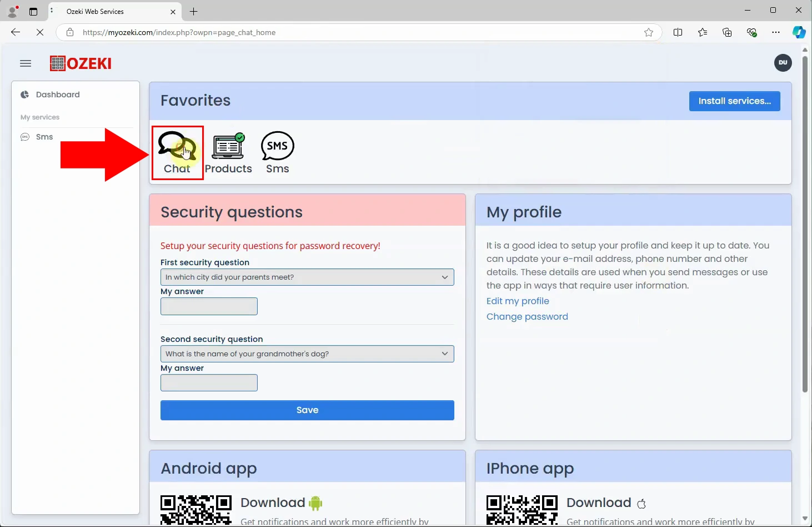
Task: Open the Change password link
Action: (x=527, y=316)
